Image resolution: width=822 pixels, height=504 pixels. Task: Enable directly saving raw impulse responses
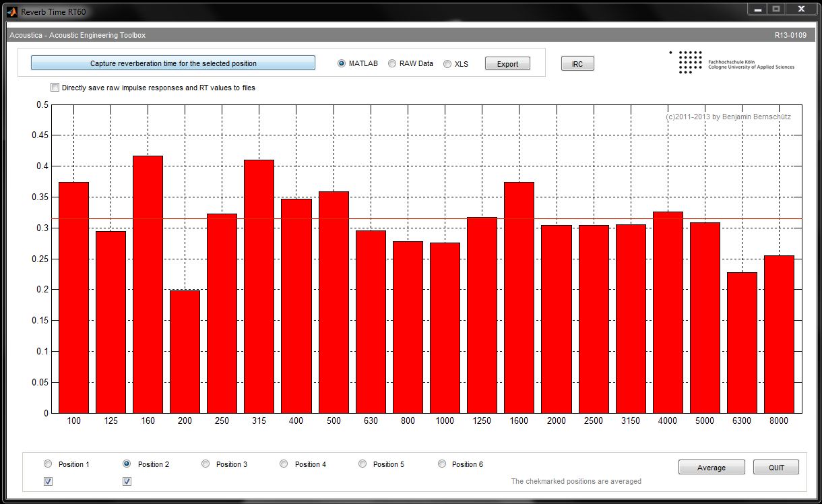(55, 87)
